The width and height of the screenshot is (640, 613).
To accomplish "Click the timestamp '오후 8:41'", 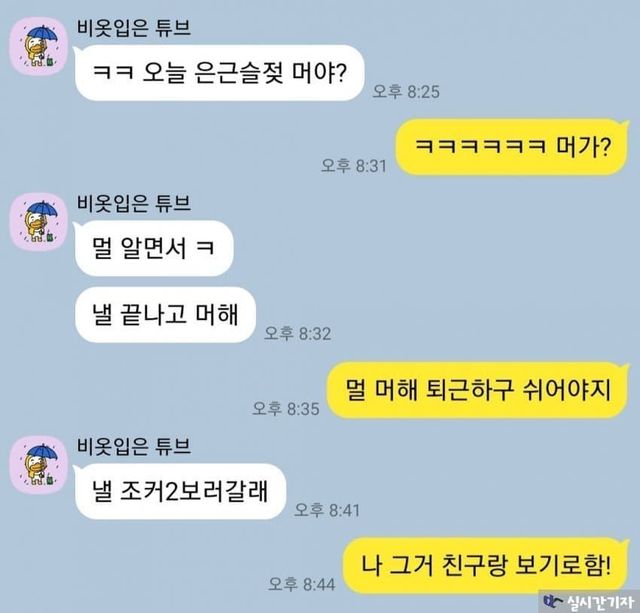I will pyautogui.click(x=327, y=510).
